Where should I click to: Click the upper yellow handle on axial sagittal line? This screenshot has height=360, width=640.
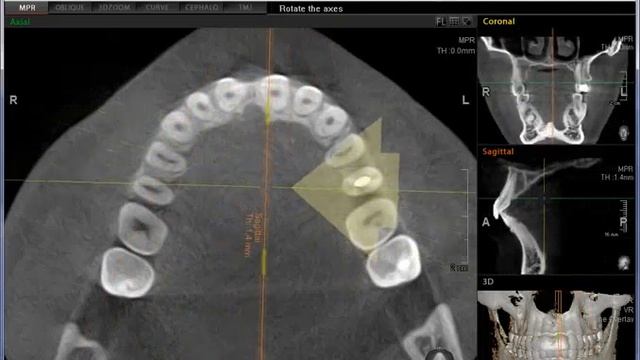[267, 112]
